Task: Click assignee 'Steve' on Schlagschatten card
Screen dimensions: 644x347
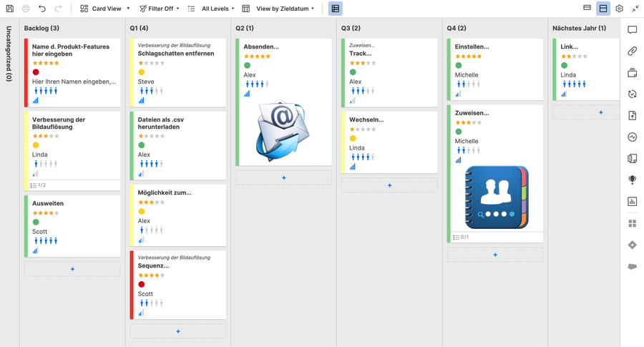Action: (146, 82)
